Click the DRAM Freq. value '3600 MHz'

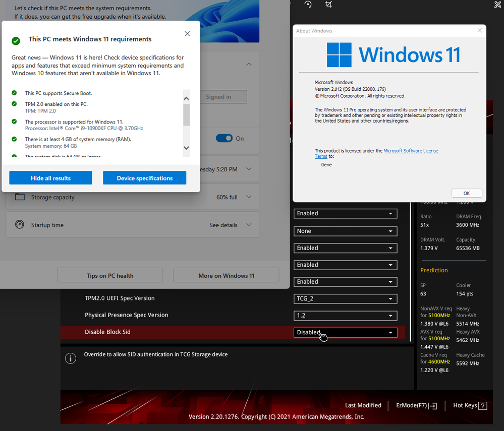pos(468,225)
